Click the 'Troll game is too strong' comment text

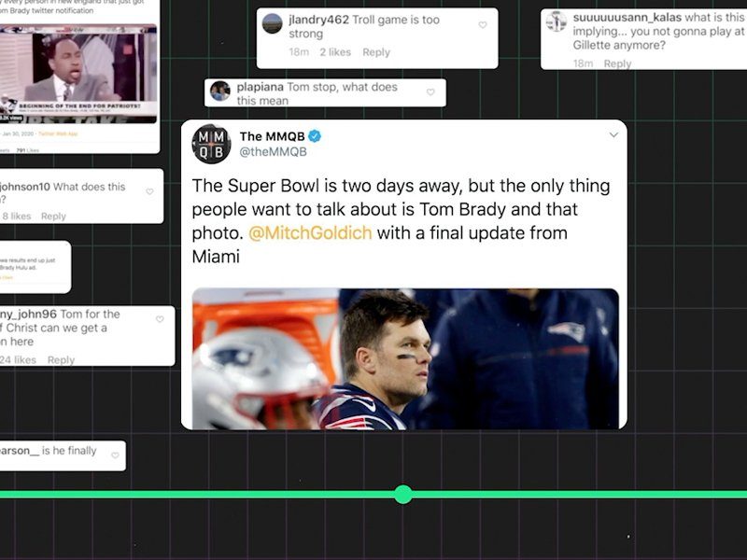point(364,27)
